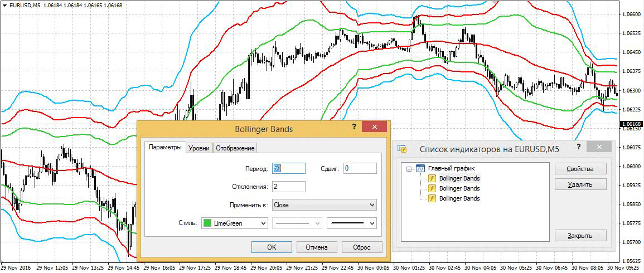This screenshot has width=644, height=273.
Task: Click the LimeGreen color swatch
Action: click(207, 223)
